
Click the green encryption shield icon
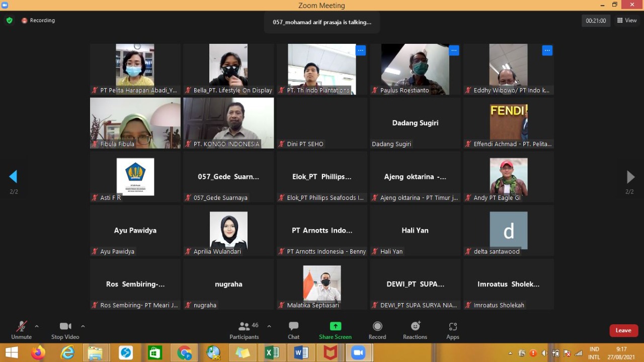pyautogui.click(x=9, y=21)
